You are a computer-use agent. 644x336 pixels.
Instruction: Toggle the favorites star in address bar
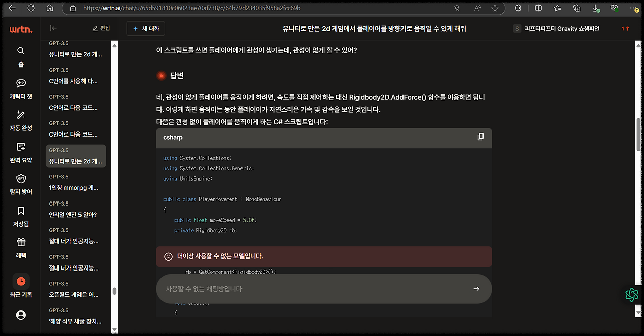495,8
